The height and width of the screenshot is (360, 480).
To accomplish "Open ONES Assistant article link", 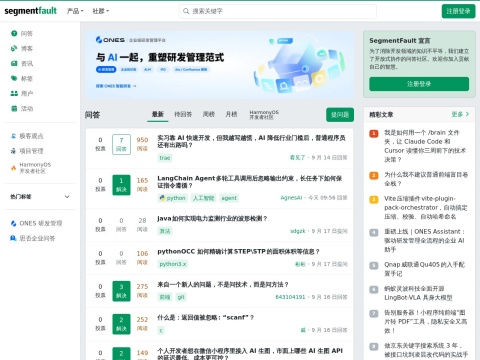I will (426, 240).
